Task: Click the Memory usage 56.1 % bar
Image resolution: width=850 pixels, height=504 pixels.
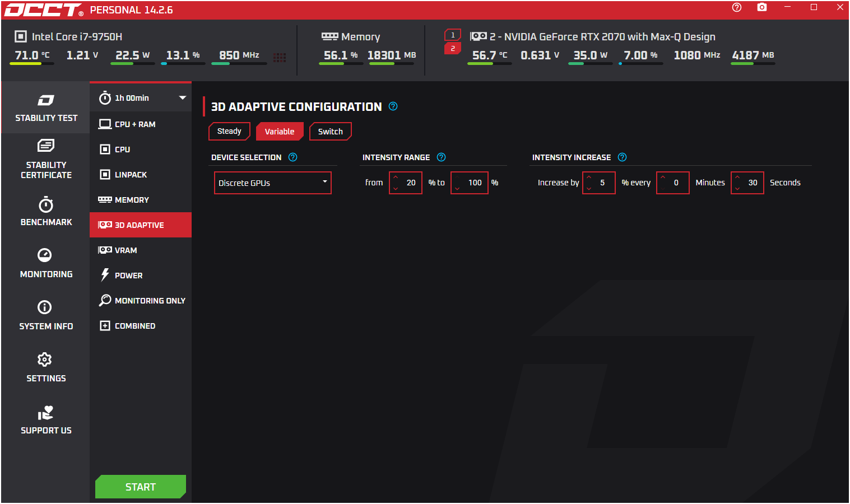Action: [x=341, y=63]
